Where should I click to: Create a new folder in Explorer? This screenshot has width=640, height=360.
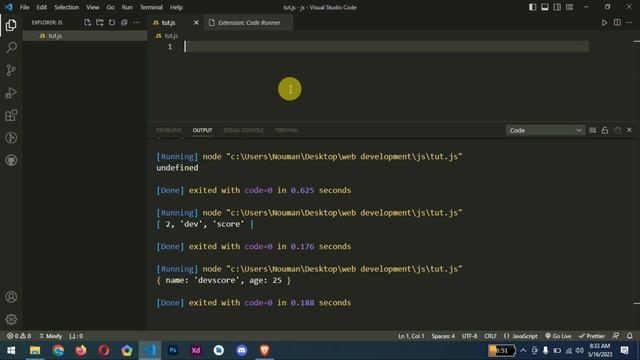click(x=100, y=22)
